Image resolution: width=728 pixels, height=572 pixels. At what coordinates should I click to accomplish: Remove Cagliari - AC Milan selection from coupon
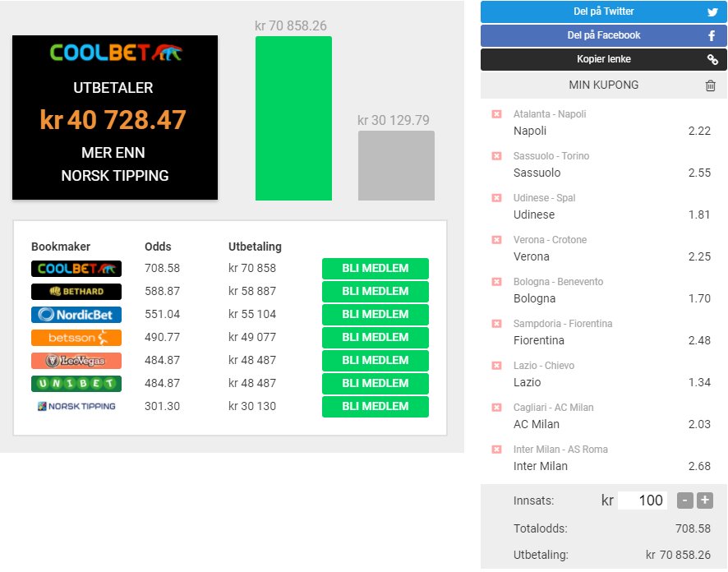tap(496, 407)
